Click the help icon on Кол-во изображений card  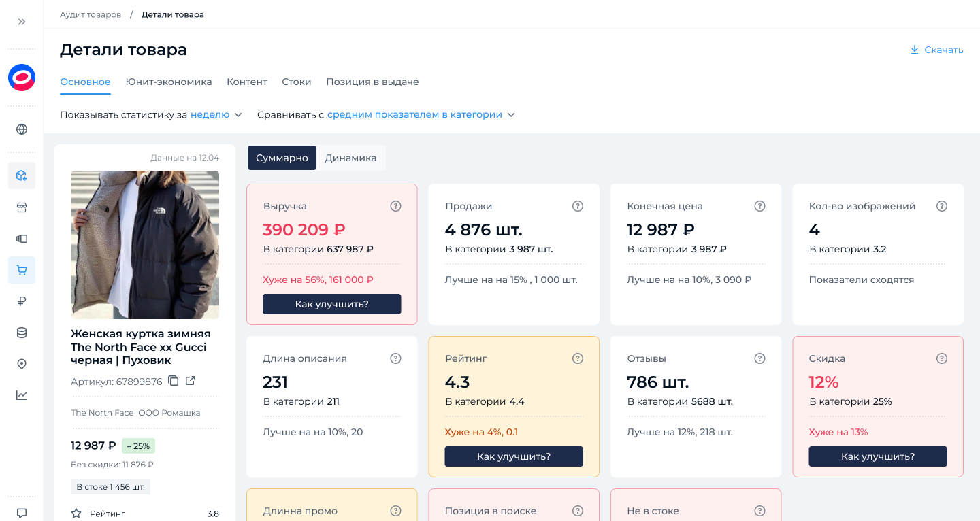(x=942, y=206)
